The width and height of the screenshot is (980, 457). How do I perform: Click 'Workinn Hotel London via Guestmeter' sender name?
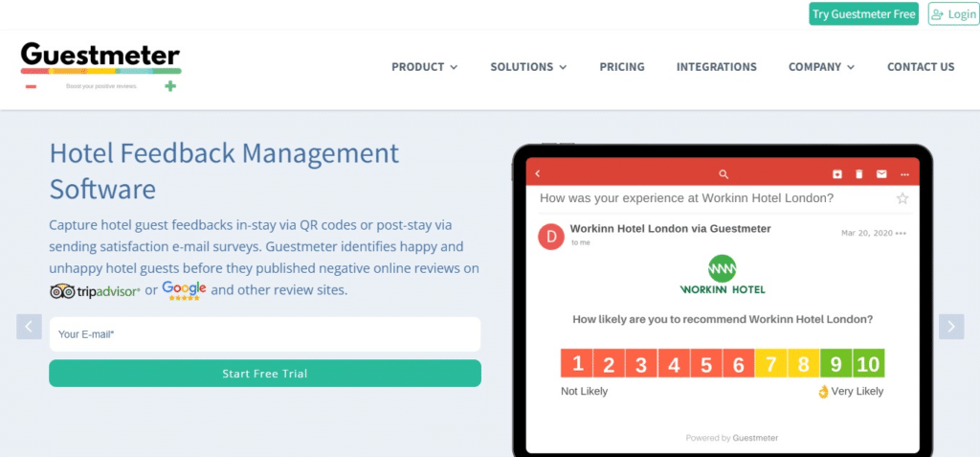pyautogui.click(x=671, y=229)
